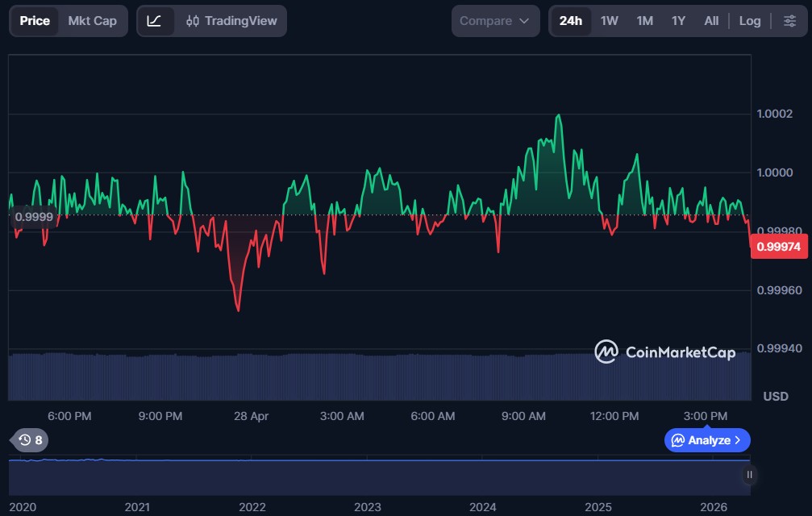Image resolution: width=812 pixels, height=516 pixels.
Task: Switch to TradingView candlestick chart
Action: 231,21
